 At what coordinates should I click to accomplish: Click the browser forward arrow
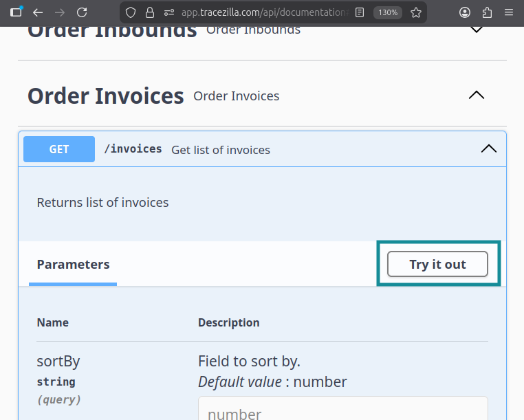click(60, 12)
